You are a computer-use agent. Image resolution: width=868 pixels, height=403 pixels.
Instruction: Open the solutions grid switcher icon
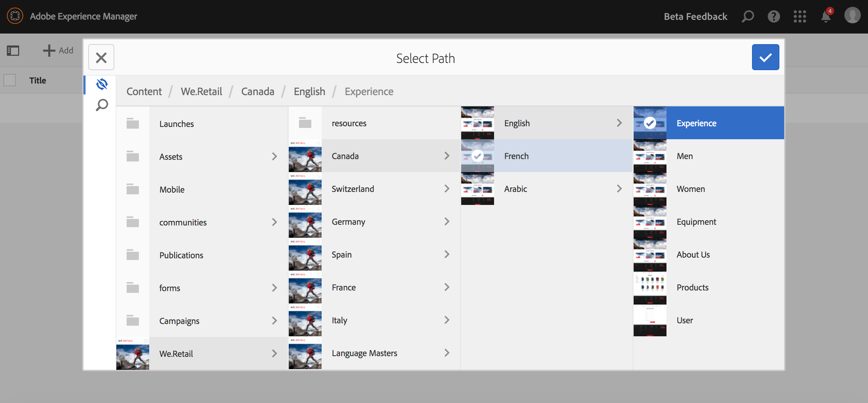click(x=800, y=16)
